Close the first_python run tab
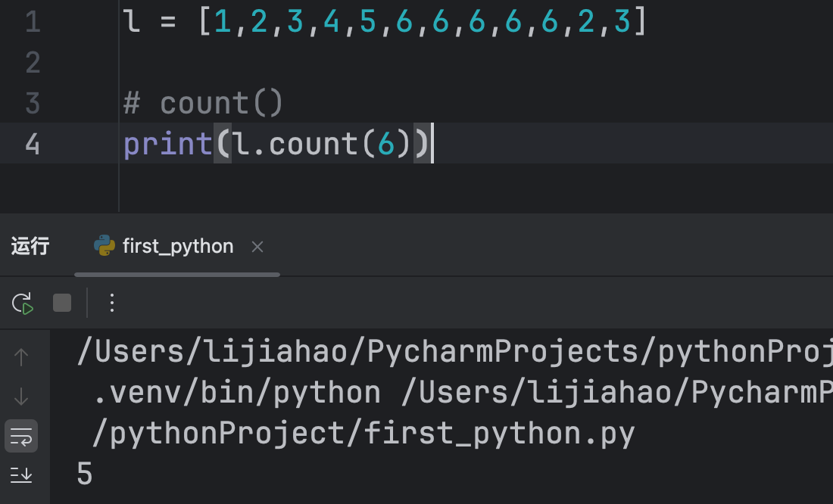The image size is (833, 504). coord(257,247)
